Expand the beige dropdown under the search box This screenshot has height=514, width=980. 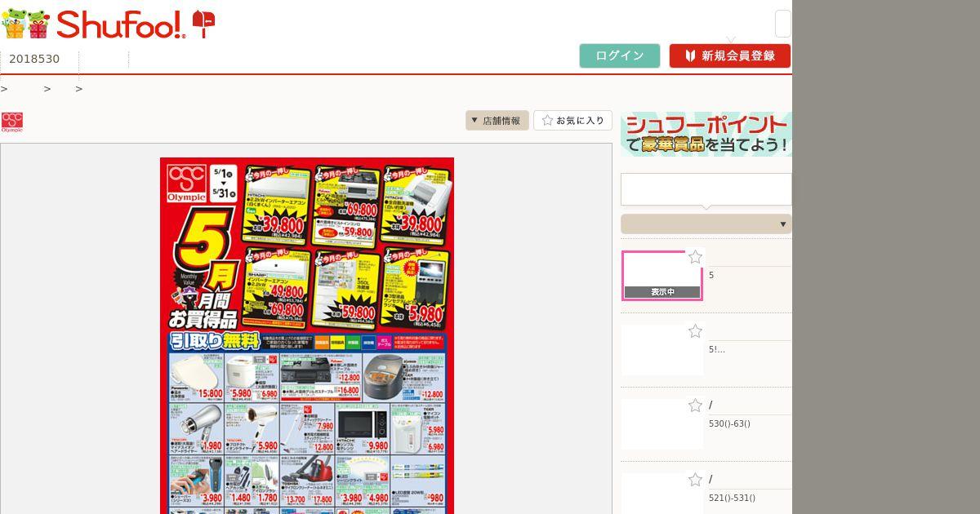pyautogui.click(x=706, y=224)
